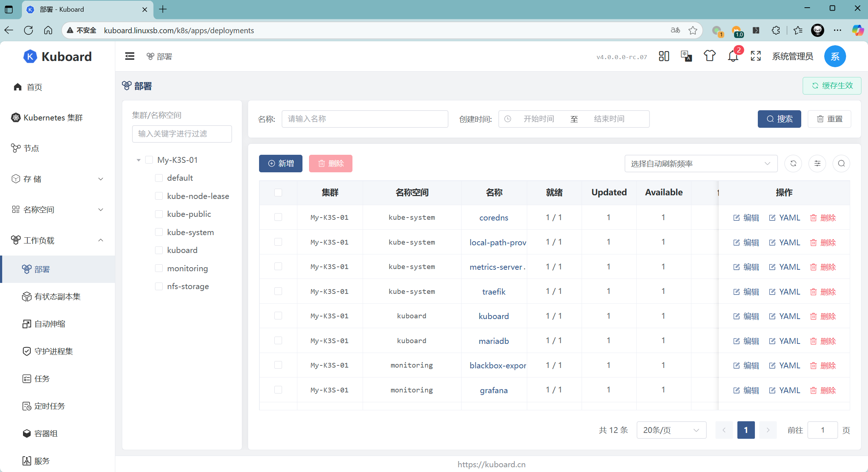The image size is (868, 472).
Task: Click the circular refresh table icon
Action: (793, 164)
